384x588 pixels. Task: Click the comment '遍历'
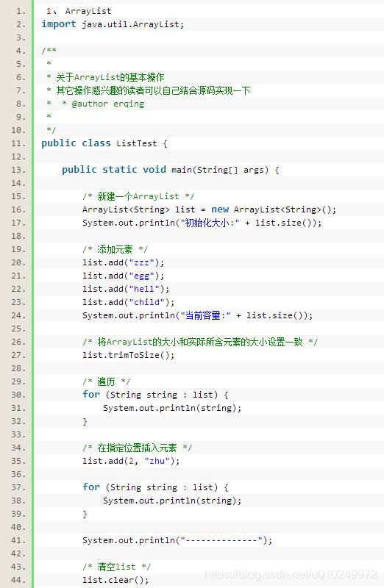click(x=106, y=381)
